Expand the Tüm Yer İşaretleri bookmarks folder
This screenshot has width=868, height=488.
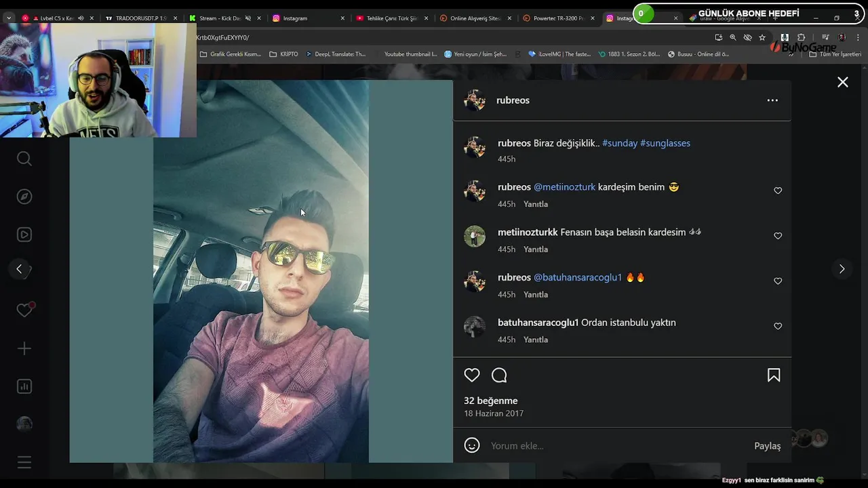point(835,54)
